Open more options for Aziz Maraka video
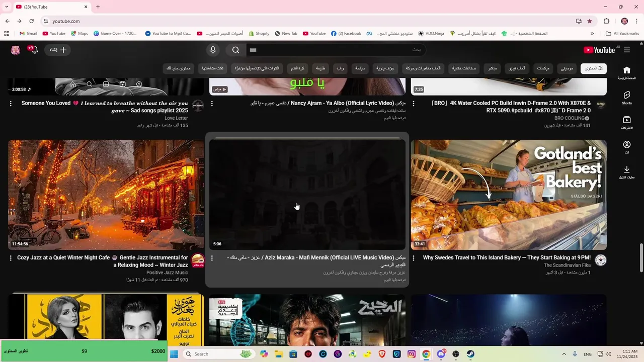The height and width of the screenshot is (362, 644). click(212, 258)
